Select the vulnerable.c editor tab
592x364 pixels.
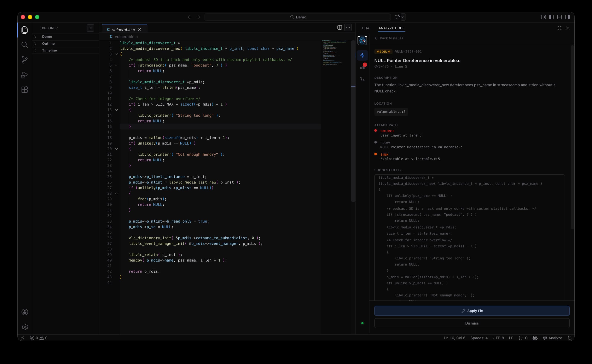(x=123, y=30)
